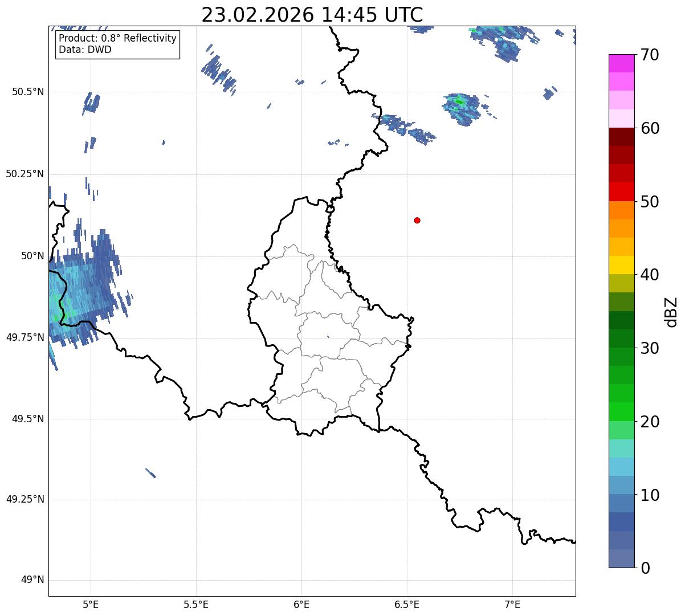
Task: Click the 50.25°N latitude label
Action: click(25, 174)
